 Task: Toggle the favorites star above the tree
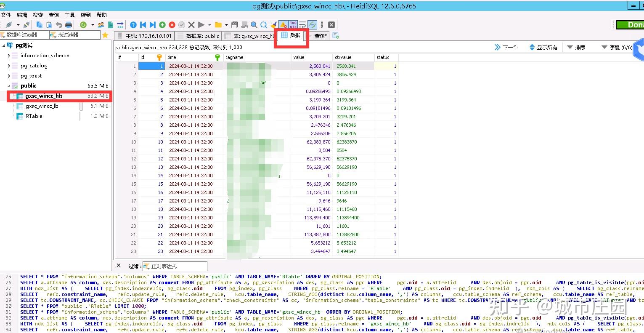[106, 35]
